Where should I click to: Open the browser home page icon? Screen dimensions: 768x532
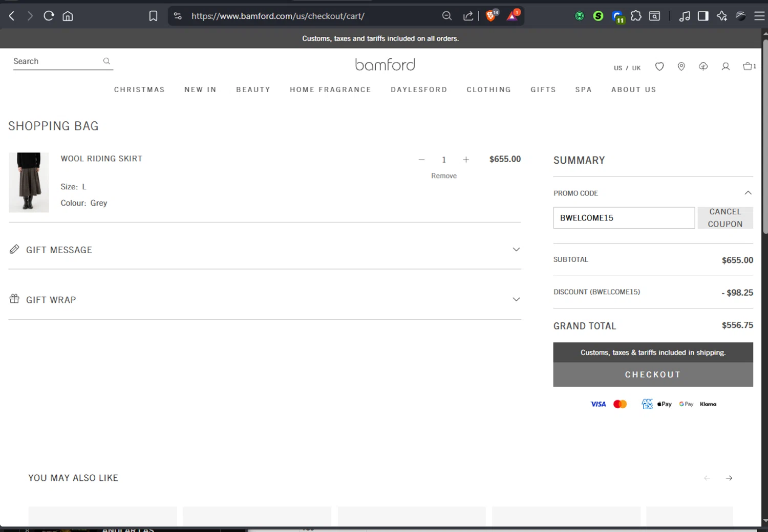(68, 16)
